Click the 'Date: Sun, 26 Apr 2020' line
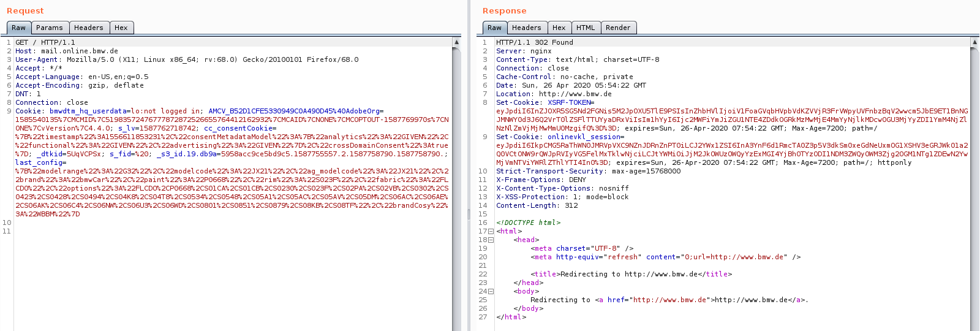980x331 pixels. pyautogui.click(x=571, y=85)
